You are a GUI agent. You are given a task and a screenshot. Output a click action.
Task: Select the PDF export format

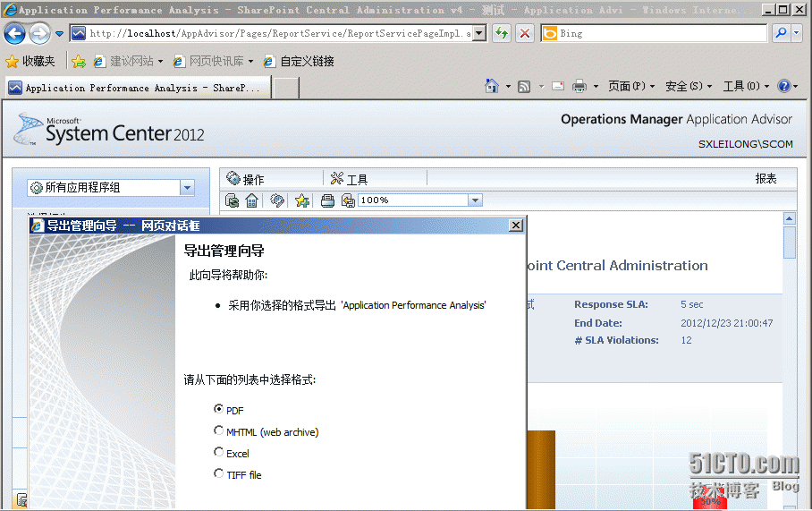click(218, 409)
